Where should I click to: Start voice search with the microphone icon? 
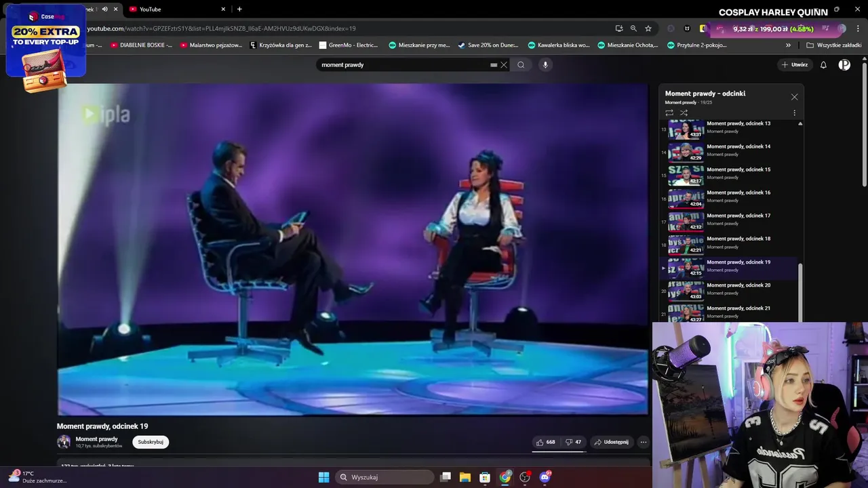pyautogui.click(x=545, y=65)
